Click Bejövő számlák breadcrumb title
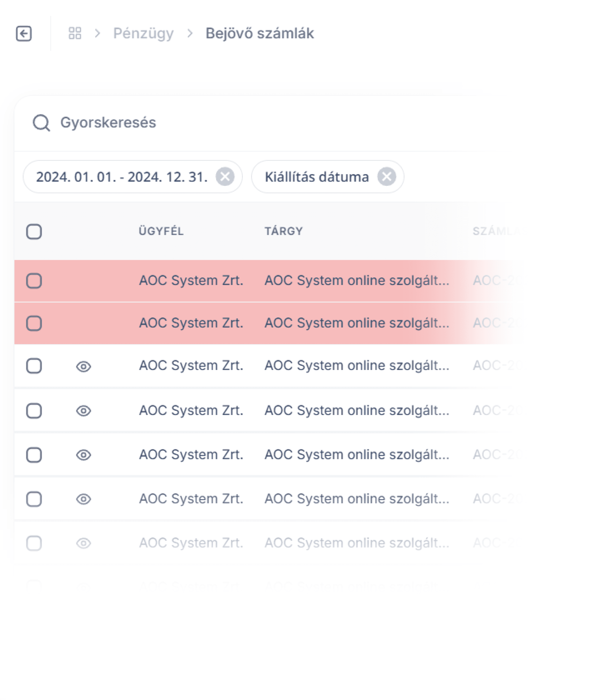 click(259, 33)
